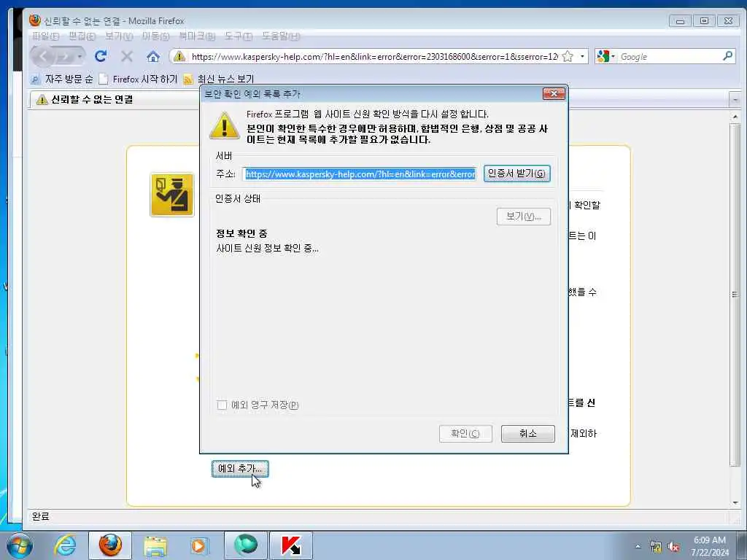Open the Firefox 시작하기 bookmark
The image size is (747, 560).
coord(139,79)
